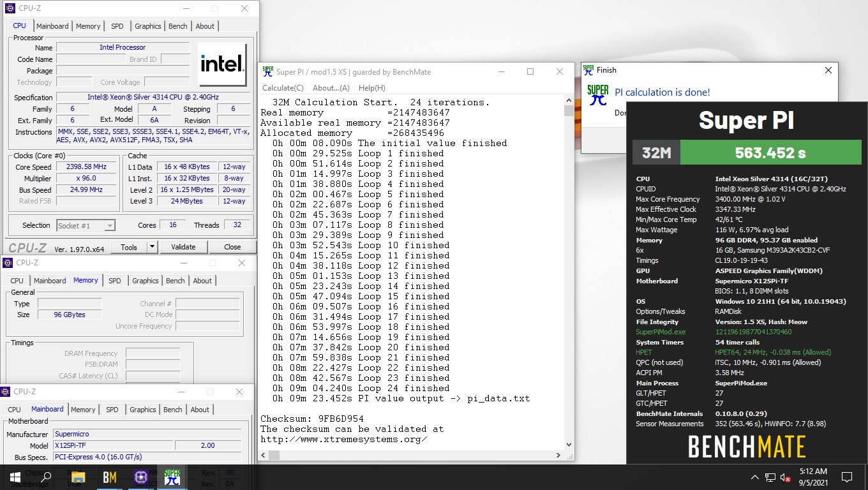The width and height of the screenshot is (868, 490).
Task: Open Graphics tab in CPU-Z CPU window
Action: pyautogui.click(x=147, y=26)
